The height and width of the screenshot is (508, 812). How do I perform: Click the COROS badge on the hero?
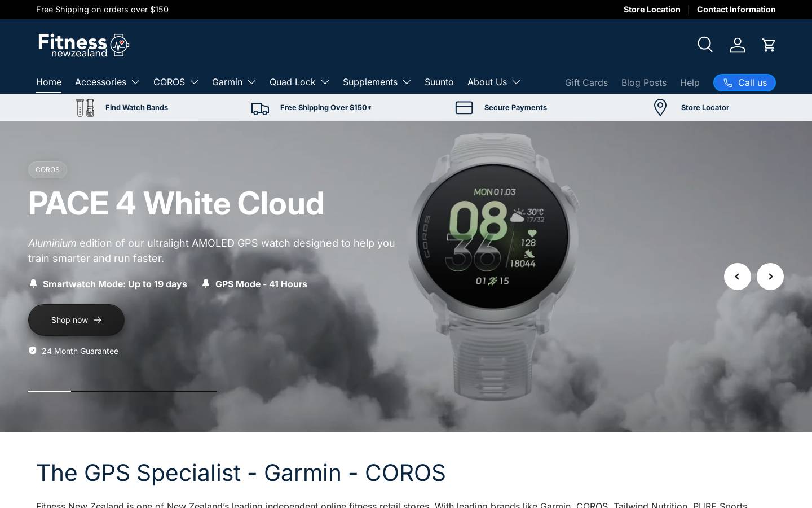(x=47, y=170)
